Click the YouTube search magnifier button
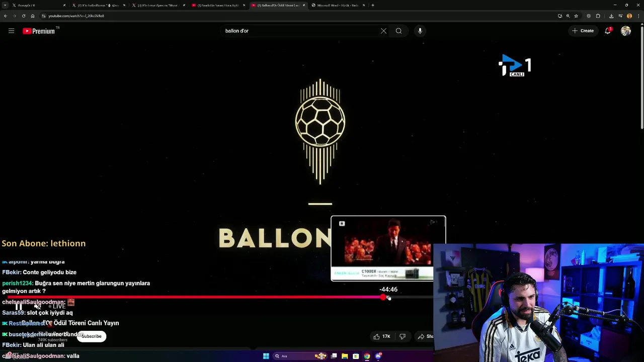 tap(398, 31)
